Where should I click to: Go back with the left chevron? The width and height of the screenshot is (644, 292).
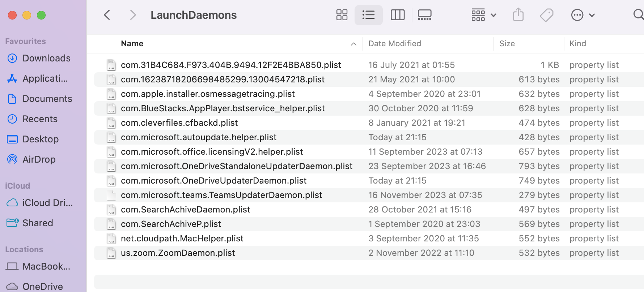(x=107, y=15)
